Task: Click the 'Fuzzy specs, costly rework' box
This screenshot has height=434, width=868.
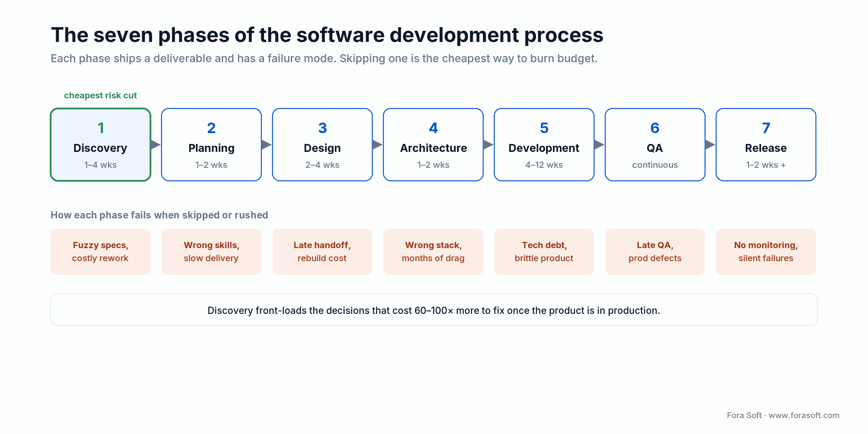Action: pos(101,252)
